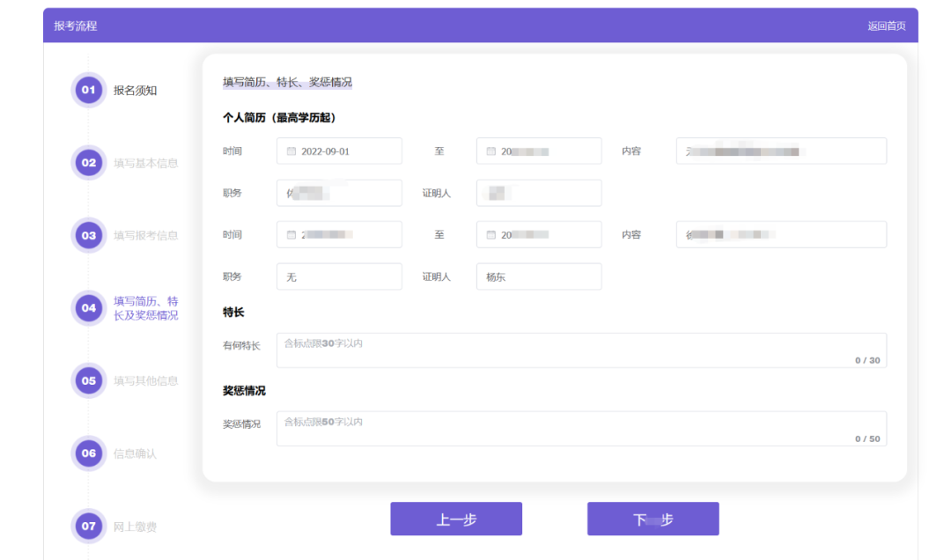Click the 05 step circle for 填写其他信息
951x560 pixels.
(89, 380)
